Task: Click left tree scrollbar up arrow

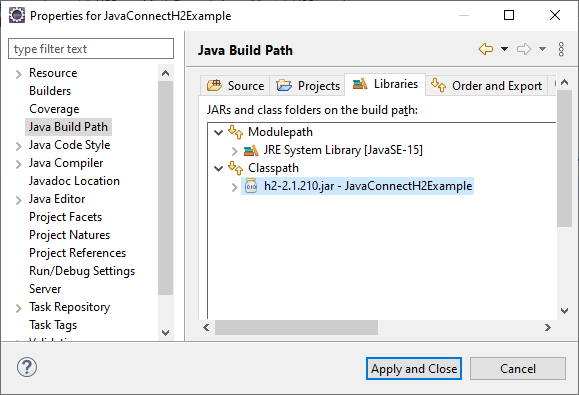Action: pos(165,73)
